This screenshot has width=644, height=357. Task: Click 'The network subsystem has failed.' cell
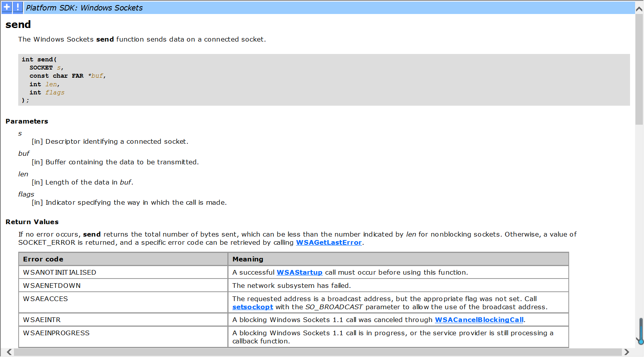click(x=398, y=286)
